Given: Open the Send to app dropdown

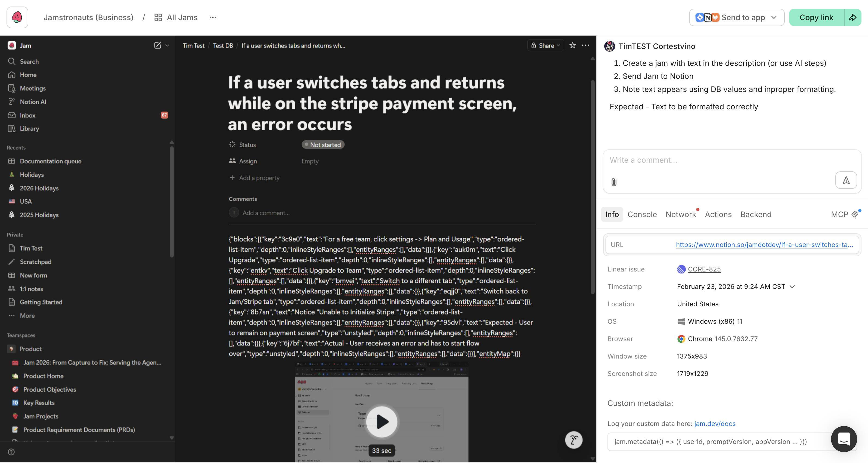Looking at the screenshot, I should 737,17.
